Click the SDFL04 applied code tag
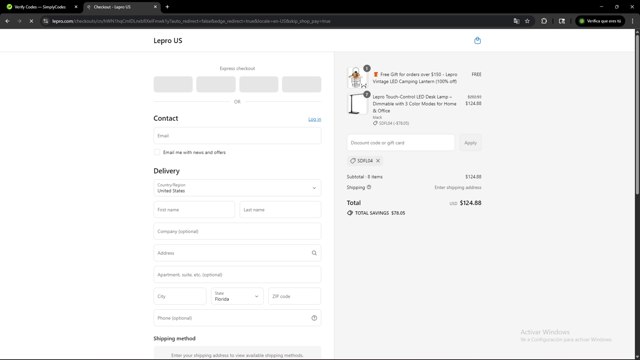The width and height of the screenshot is (640, 360). click(364, 161)
